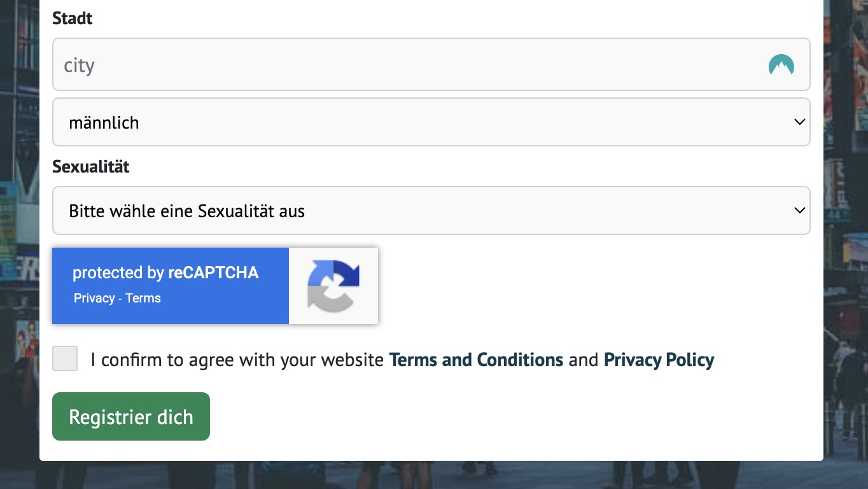Click the reCAPTCHA arrows logo
868x489 pixels.
click(x=333, y=286)
